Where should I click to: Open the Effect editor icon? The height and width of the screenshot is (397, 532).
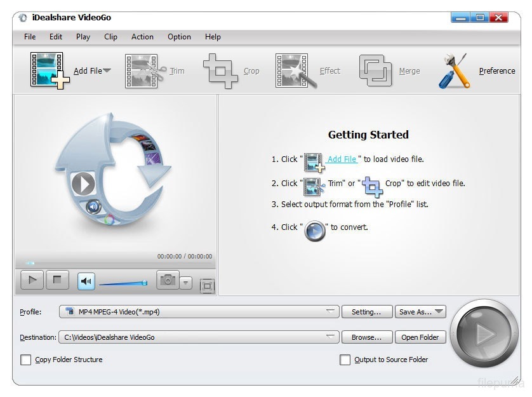[x=295, y=70]
